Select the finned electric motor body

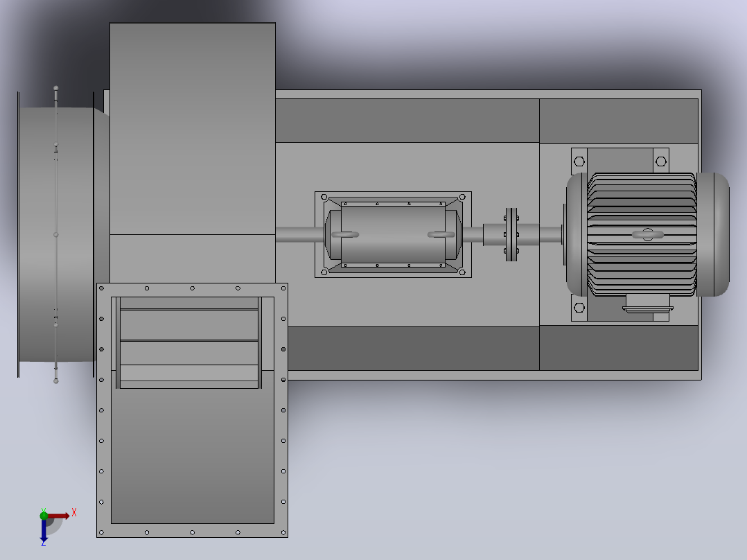tap(642, 234)
